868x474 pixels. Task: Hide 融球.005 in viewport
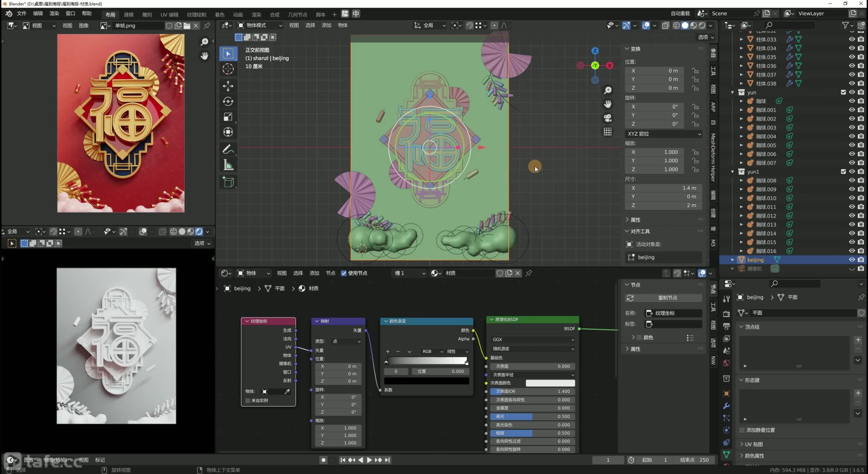[x=851, y=145]
